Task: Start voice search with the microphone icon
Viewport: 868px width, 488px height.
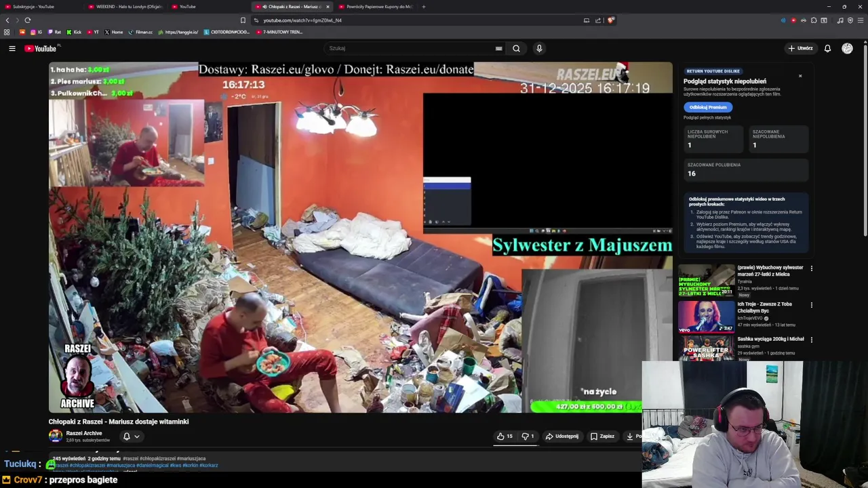Action: click(539, 48)
